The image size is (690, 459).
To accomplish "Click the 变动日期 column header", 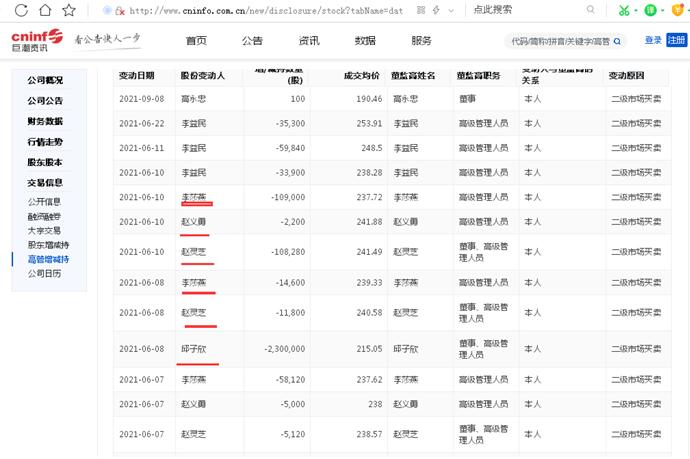I will click(136, 76).
